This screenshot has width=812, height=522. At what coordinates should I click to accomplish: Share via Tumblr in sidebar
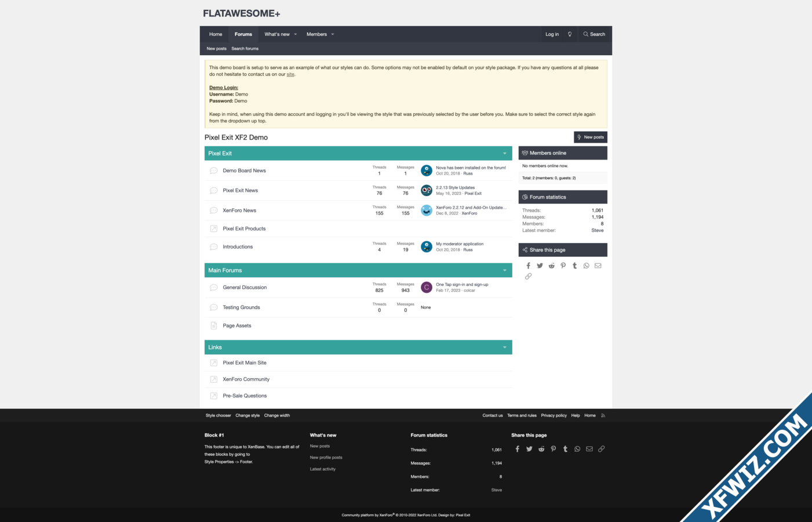[574, 266]
